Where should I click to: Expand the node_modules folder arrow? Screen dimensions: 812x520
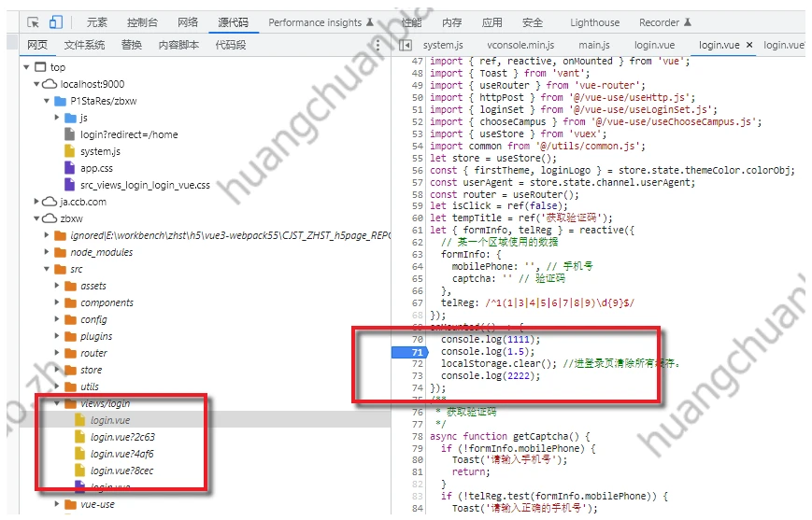(x=47, y=251)
